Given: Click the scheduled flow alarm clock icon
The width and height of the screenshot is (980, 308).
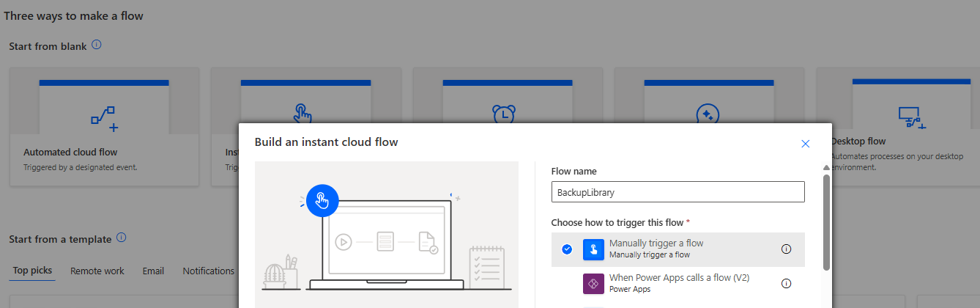Looking at the screenshot, I should tap(504, 114).
